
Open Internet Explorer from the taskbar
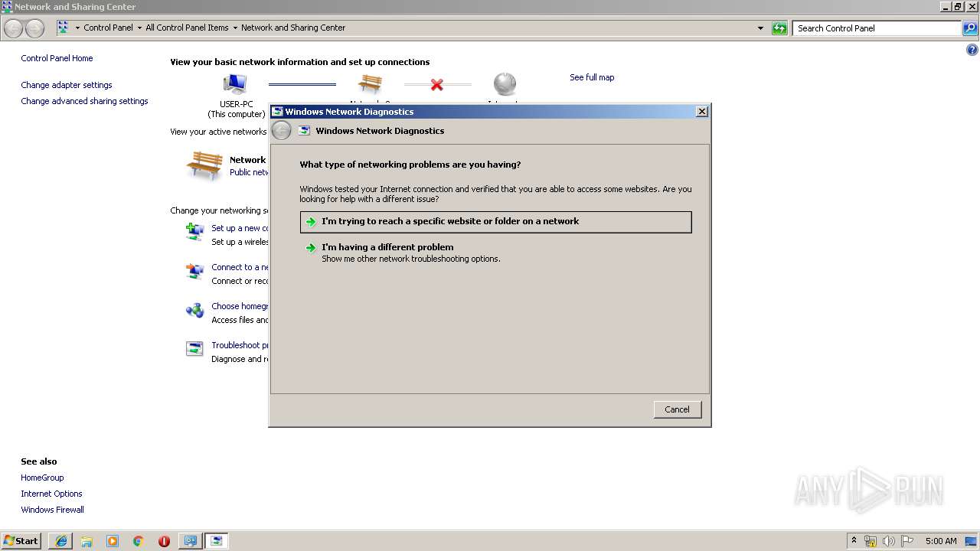[x=61, y=541]
